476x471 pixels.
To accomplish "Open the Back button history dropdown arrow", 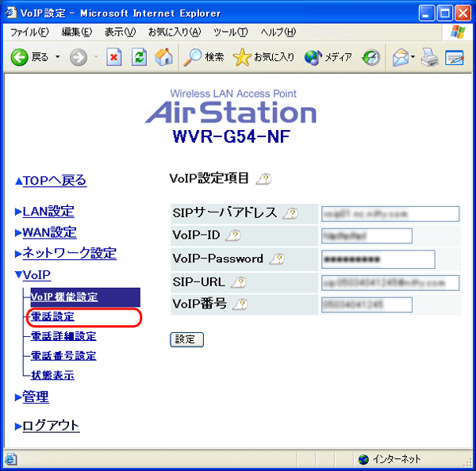I will pyautogui.click(x=57, y=57).
